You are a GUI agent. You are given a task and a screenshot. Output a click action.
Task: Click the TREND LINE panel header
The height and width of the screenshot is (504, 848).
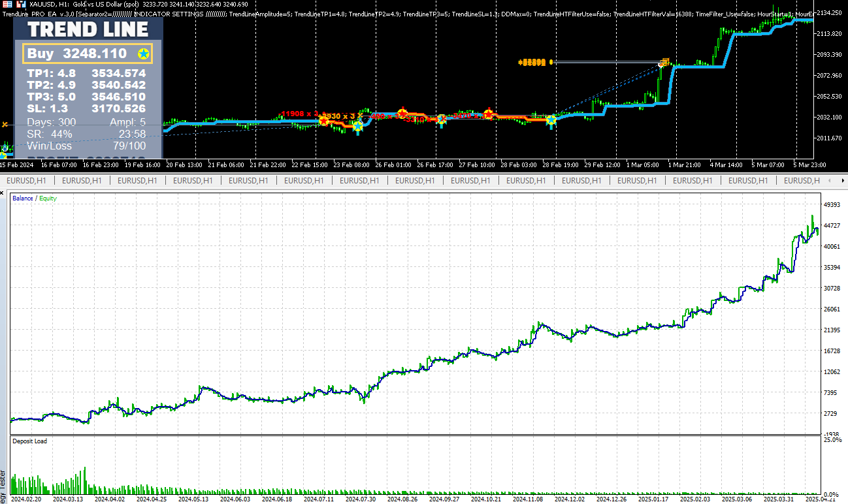tap(88, 29)
